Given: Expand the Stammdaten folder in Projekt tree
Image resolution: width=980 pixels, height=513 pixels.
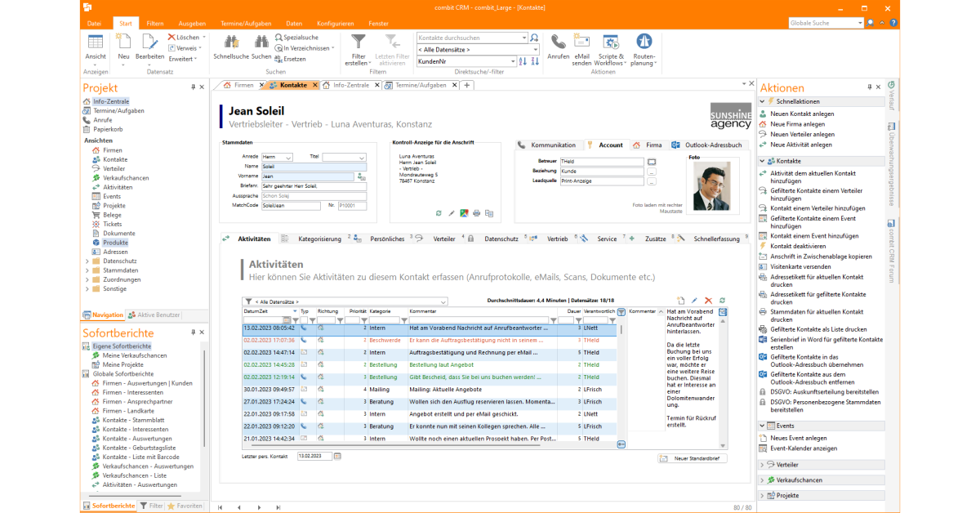Looking at the screenshot, I should click(x=87, y=270).
